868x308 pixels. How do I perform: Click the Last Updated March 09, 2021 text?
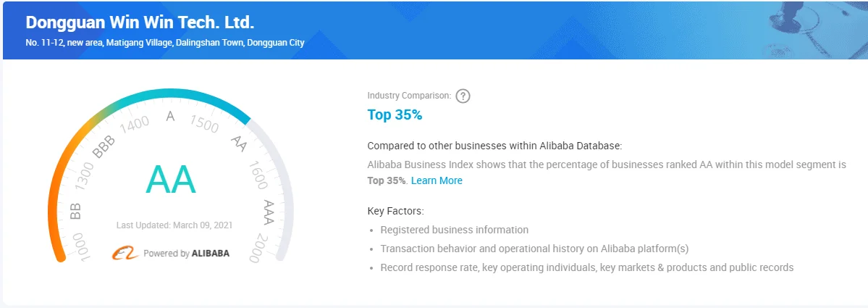[174, 225]
